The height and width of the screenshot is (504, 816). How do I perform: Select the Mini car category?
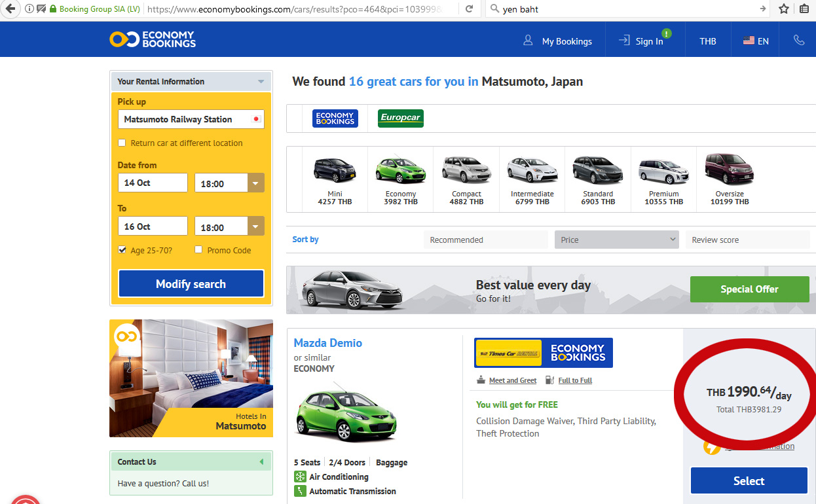point(335,179)
